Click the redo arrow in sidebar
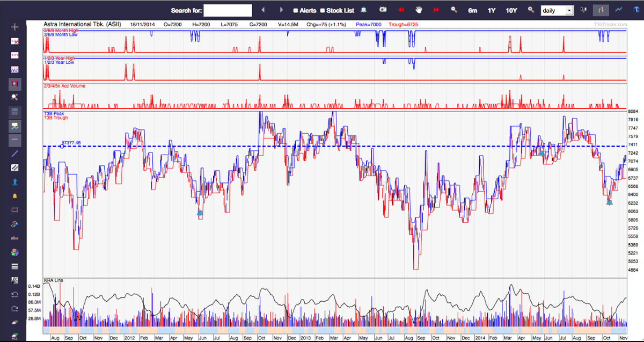 (14, 308)
